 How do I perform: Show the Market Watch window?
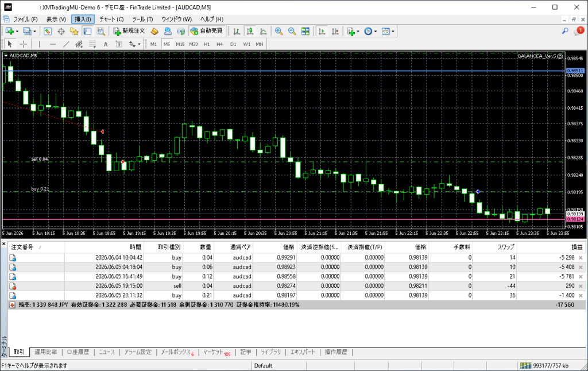pyautogui.click(x=48, y=31)
